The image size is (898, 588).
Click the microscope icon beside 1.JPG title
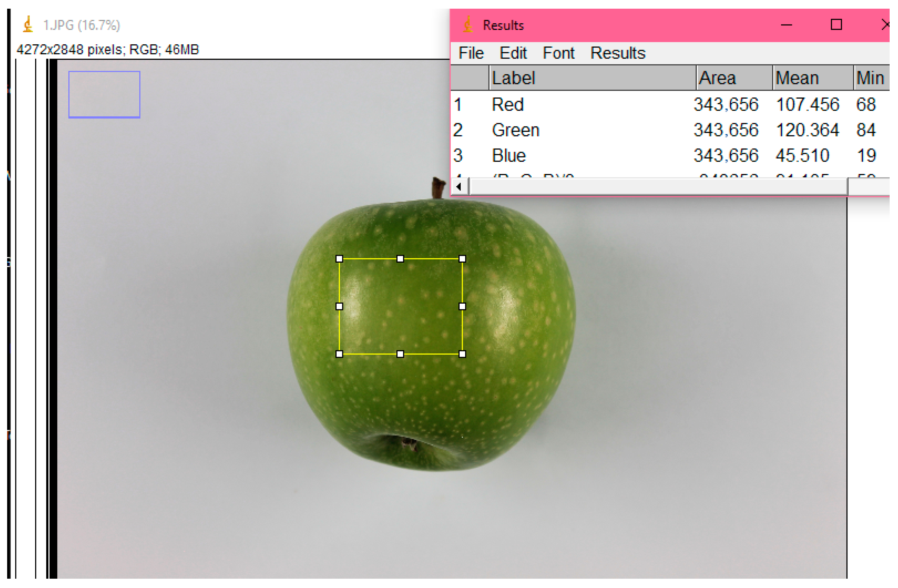[x=28, y=25]
